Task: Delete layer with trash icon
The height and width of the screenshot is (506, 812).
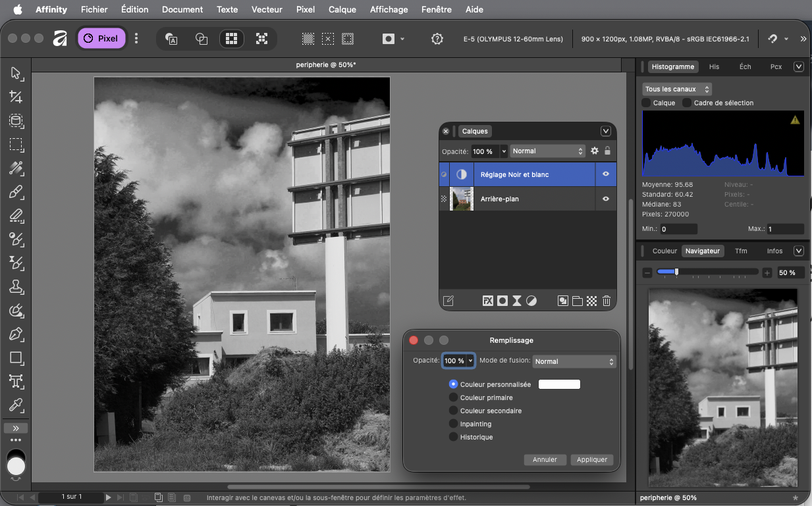Action: coord(607,301)
